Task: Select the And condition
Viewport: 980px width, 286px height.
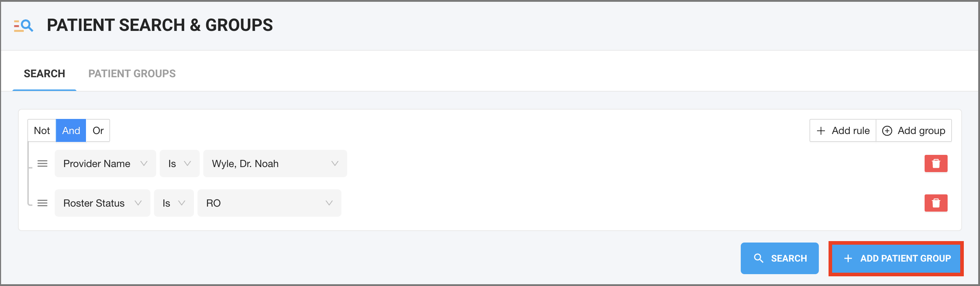Action: [71, 130]
